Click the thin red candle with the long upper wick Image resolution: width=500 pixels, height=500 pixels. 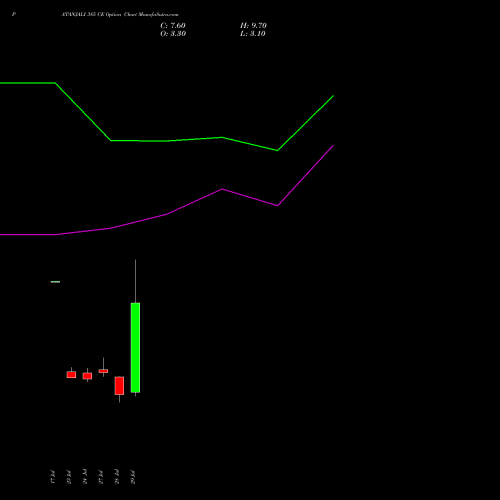click(x=103, y=371)
